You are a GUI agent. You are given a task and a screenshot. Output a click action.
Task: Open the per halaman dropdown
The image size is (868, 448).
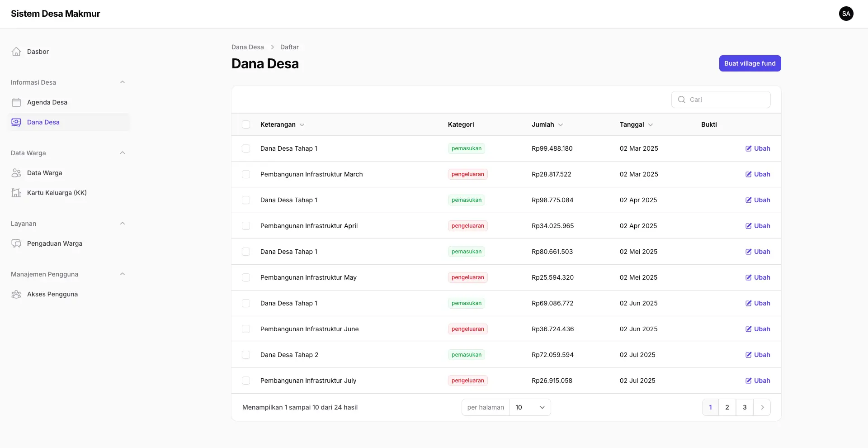tap(530, 407)
